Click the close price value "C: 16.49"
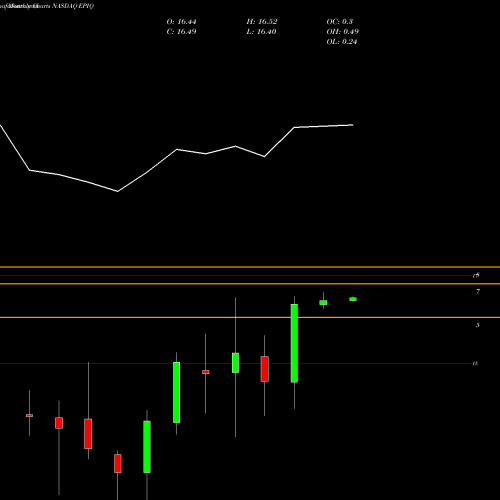Viewport: 500px width, 500px height. click(x=181, y=32)
